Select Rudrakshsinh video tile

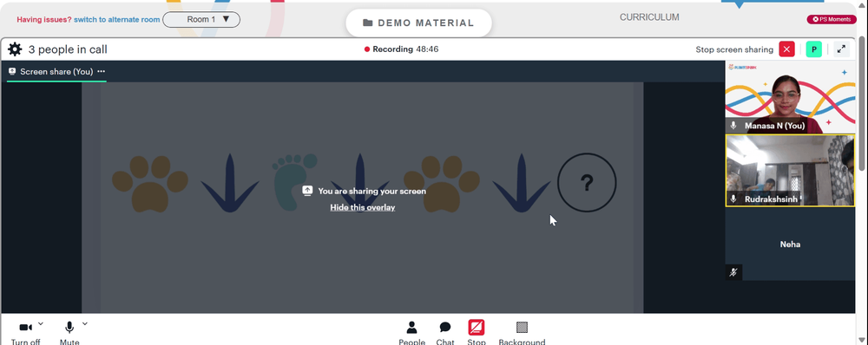click(x=790, y=171)
